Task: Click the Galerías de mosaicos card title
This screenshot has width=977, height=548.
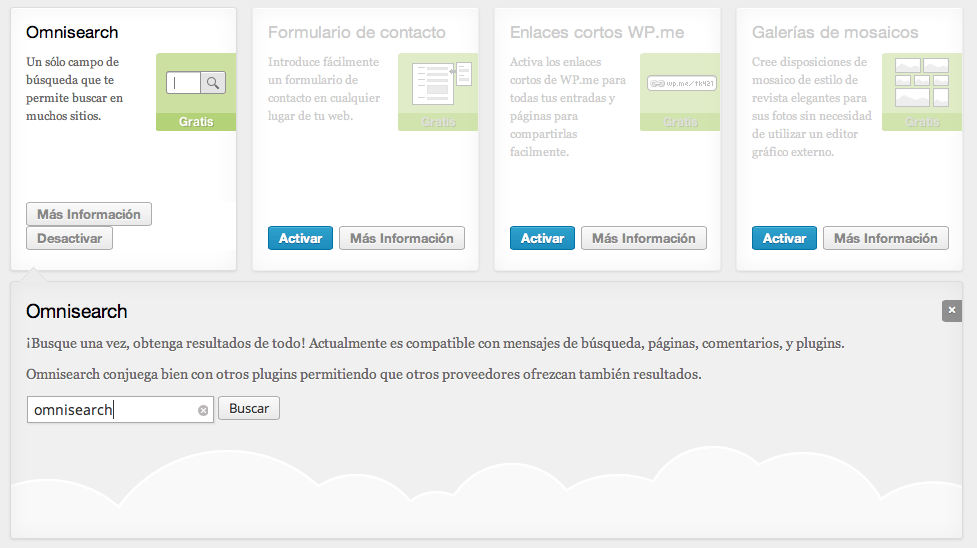Action: pos(834,33)
